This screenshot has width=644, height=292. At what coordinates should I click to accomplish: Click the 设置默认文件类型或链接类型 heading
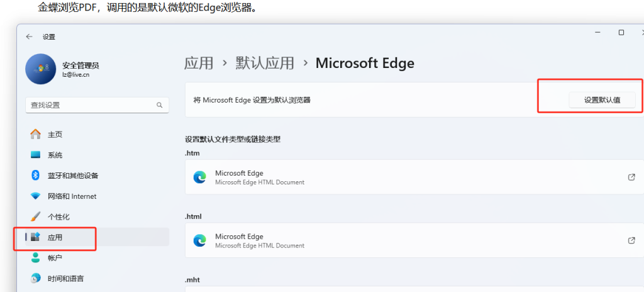tap(233, 139)
